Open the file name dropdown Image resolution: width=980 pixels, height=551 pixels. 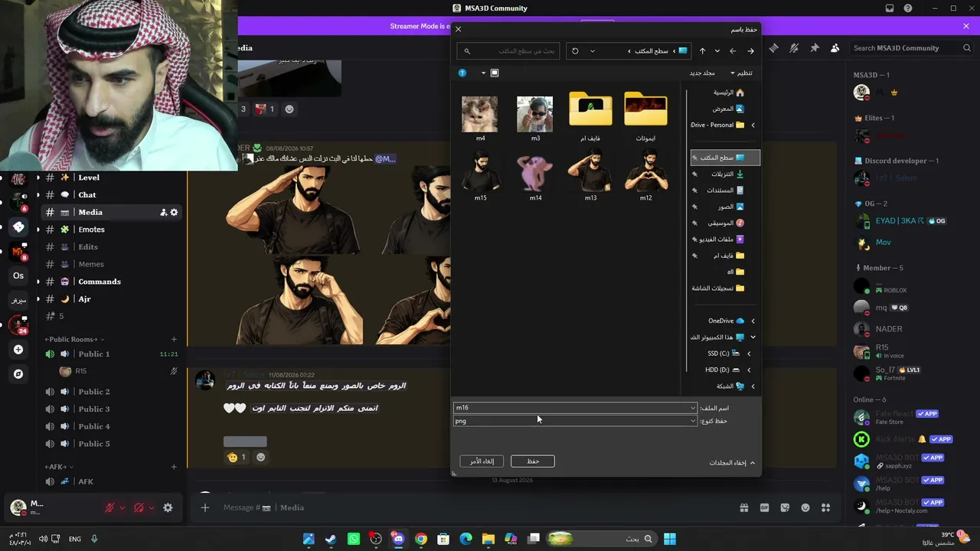693,408
